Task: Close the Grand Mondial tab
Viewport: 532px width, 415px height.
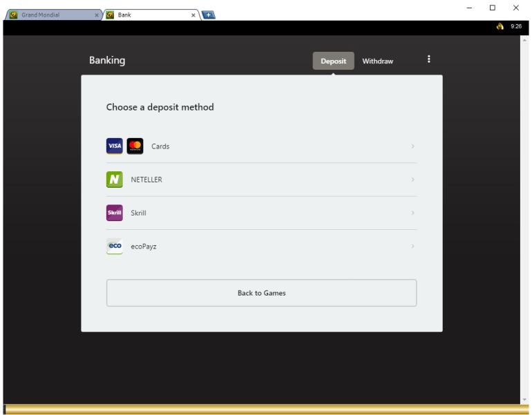Action: [96, 14]
